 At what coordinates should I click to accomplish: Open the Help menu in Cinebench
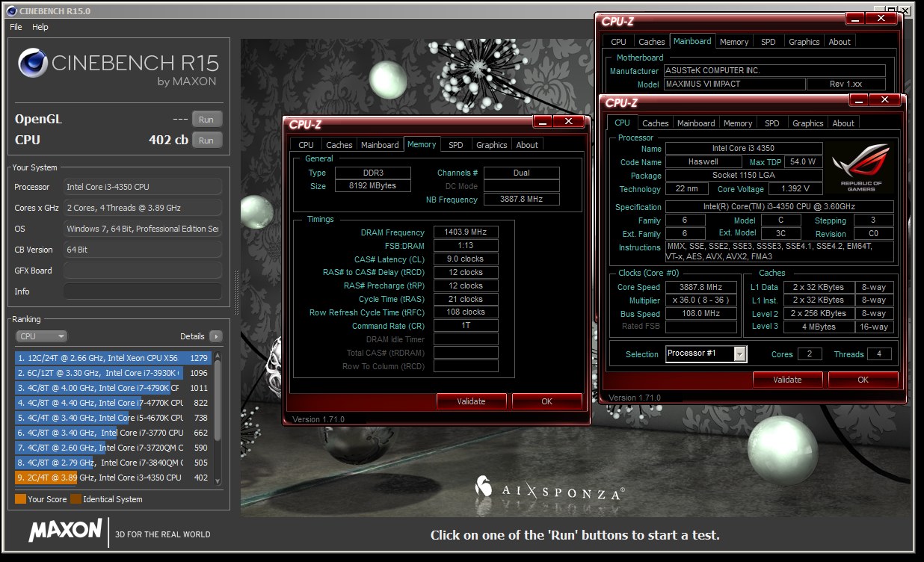[40, 27]
